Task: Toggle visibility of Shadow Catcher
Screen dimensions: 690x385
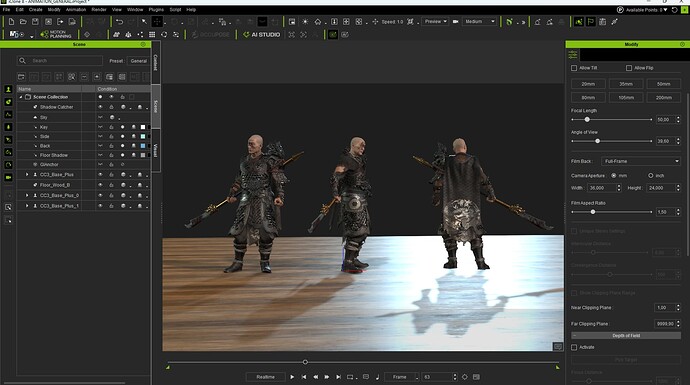Action: 100,107
